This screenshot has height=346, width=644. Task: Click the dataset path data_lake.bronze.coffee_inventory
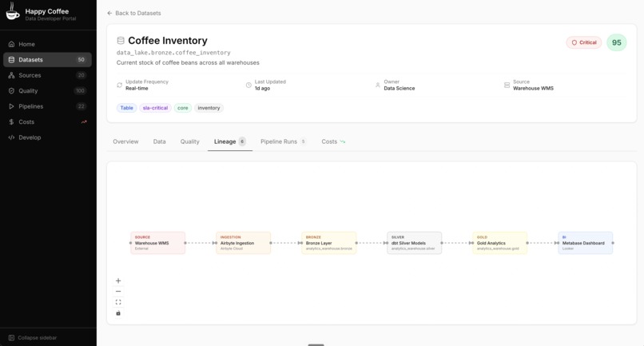point(173,53)
